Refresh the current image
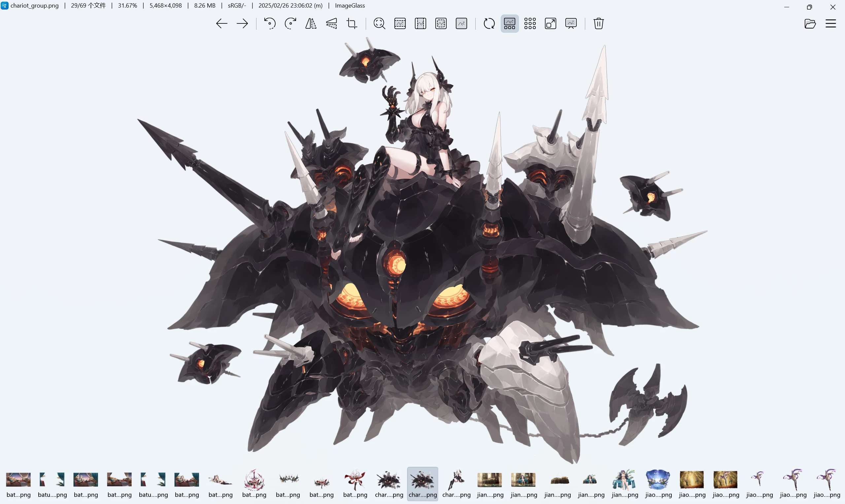845x504 pixels. coord(489,23)
